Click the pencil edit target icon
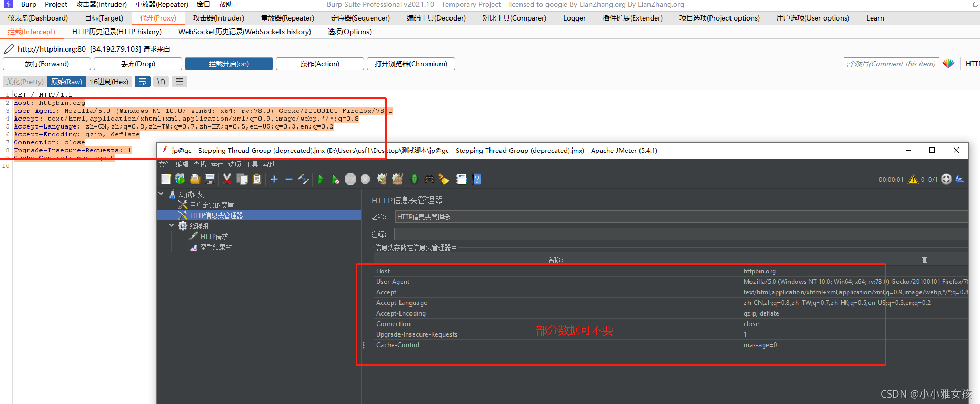Viewport: 980px width, 404px height. coord(9,49)
